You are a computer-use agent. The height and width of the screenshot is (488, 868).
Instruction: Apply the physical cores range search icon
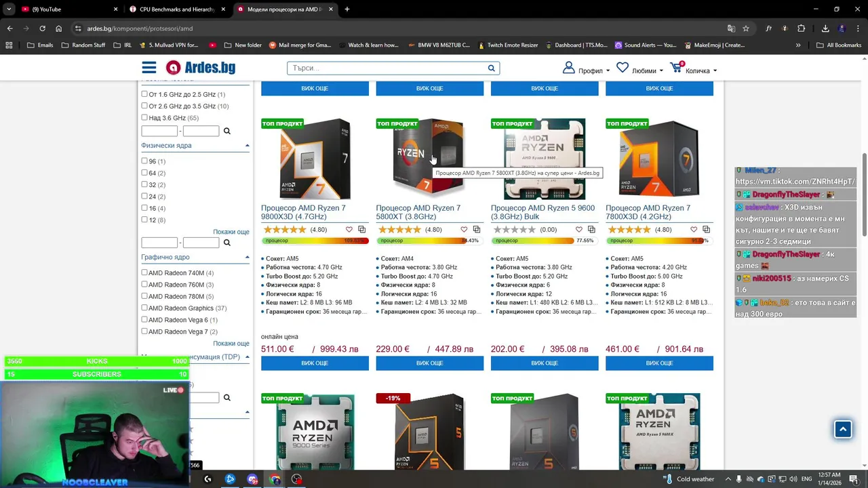click(227, 243)
